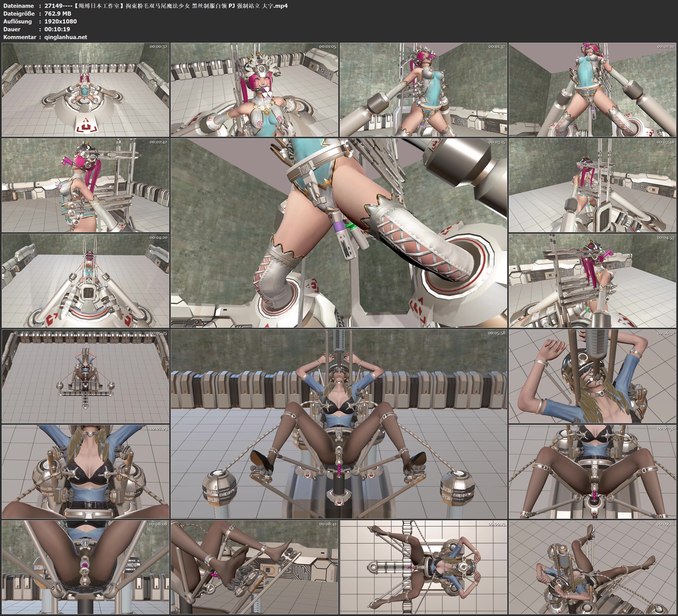
Task: Open the frame at timestamp 00:01:05
Action: (x=254, y=89)
